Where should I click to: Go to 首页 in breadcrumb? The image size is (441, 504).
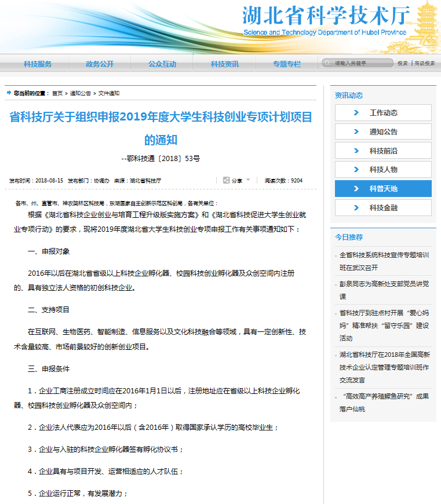(57, 93)
